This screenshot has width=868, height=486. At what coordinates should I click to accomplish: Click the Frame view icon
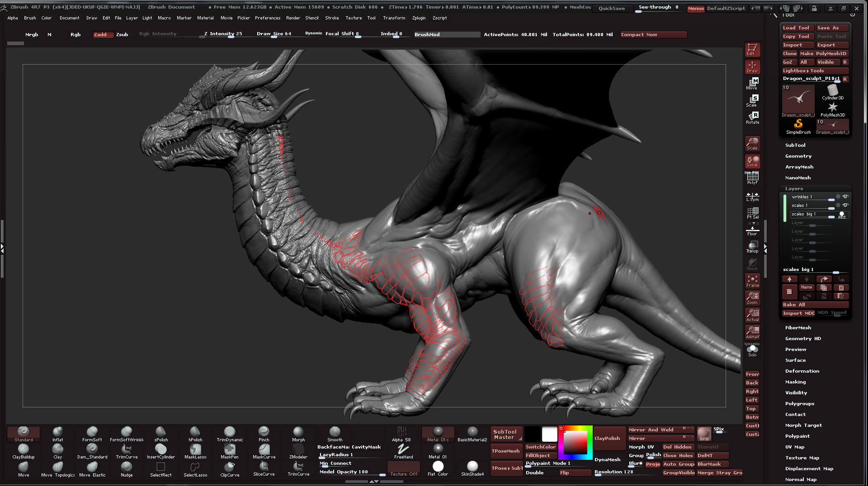click(753, 281)
